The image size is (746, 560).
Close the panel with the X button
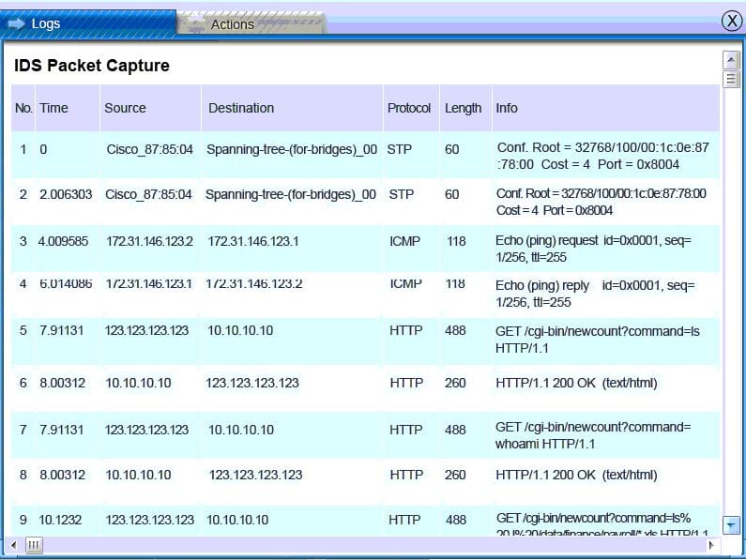click(x=731, y=22)
